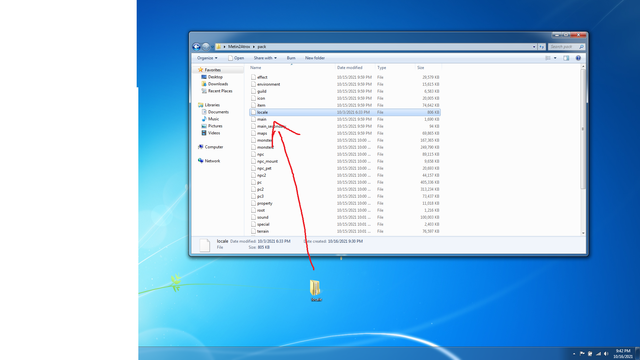Click the Forward navigation arrow
The image size is (640, 360).
point(206,47)
